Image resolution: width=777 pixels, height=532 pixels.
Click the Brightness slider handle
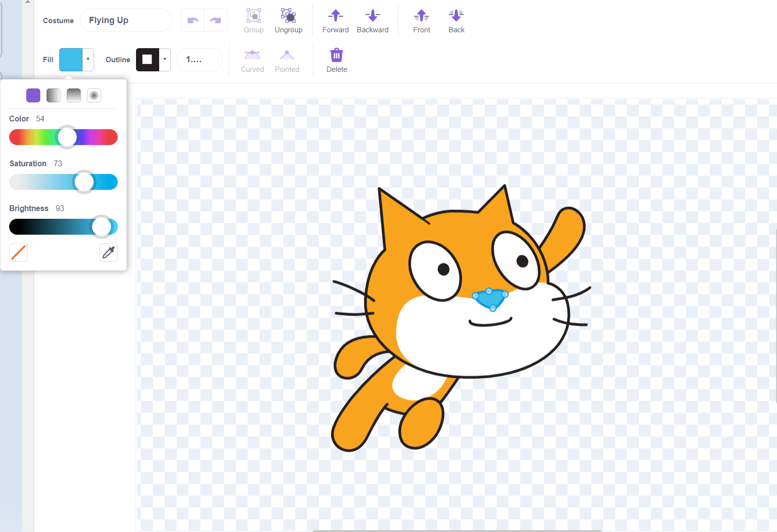(102, 227)
